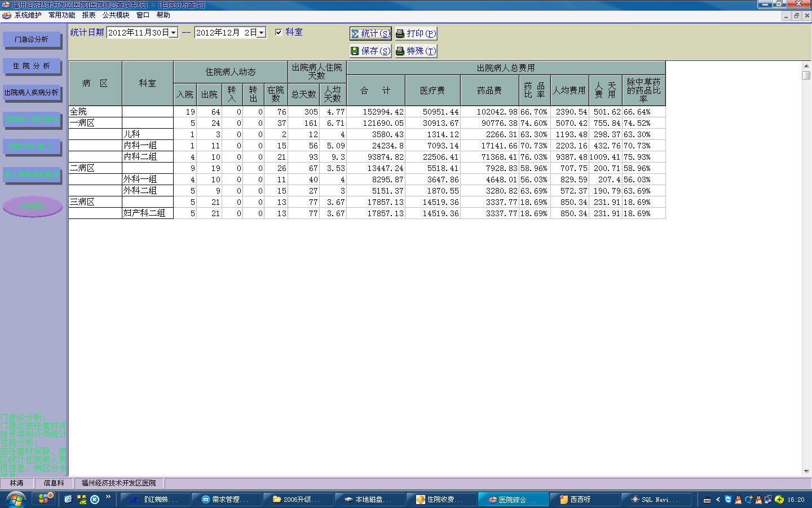Switch to the SQL Navigator taskbar window

[x=656, y=500]
